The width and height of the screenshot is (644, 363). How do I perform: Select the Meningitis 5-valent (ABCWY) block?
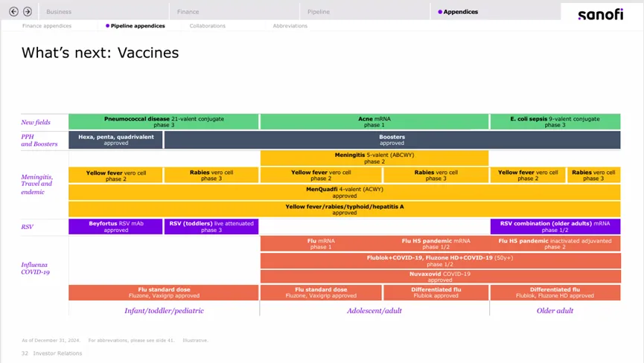374,158
